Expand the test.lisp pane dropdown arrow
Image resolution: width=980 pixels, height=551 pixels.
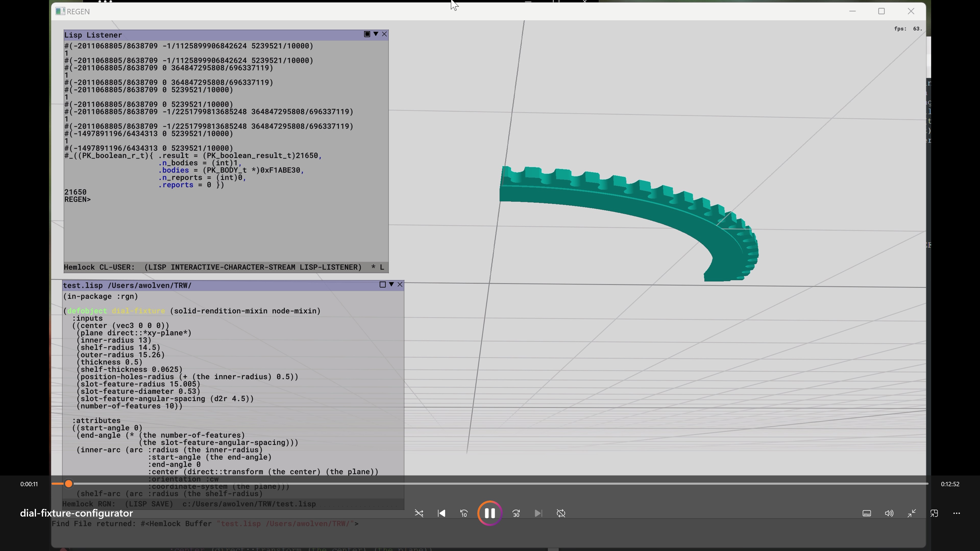(x=391, y=284)
